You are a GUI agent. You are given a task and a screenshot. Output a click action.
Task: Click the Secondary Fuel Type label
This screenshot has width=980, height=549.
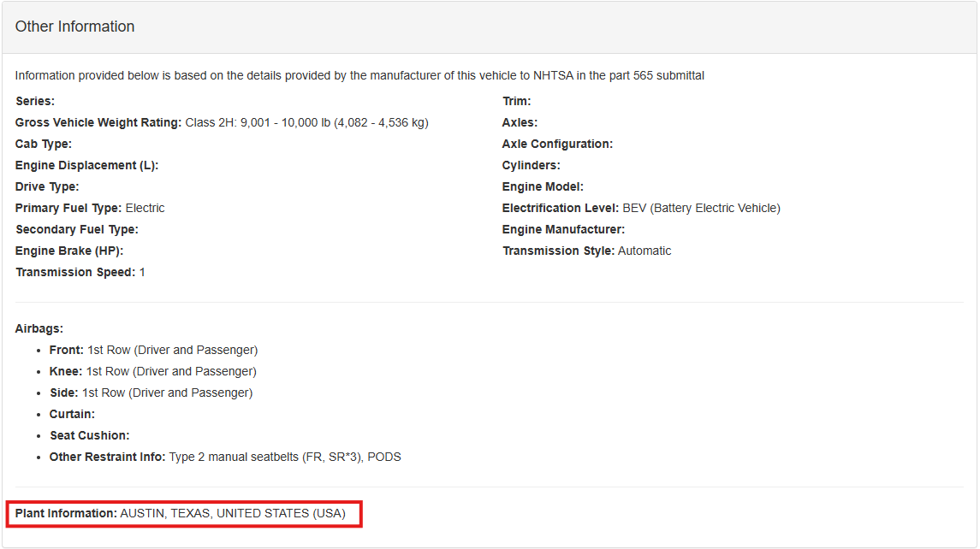[76, 229]
